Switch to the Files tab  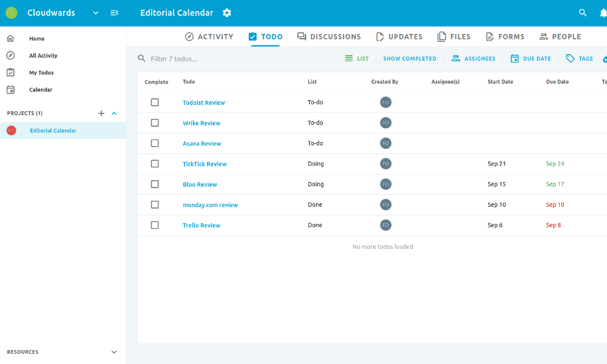click(454, 37)
